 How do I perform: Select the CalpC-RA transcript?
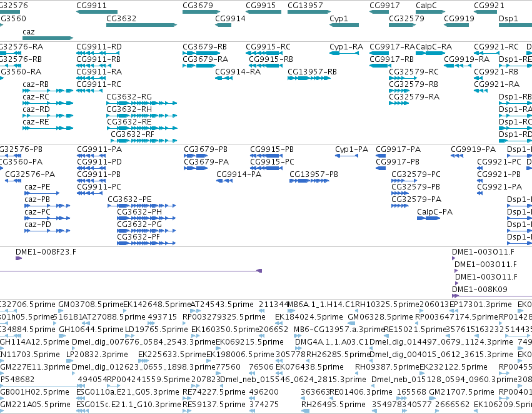pos(430,53)
